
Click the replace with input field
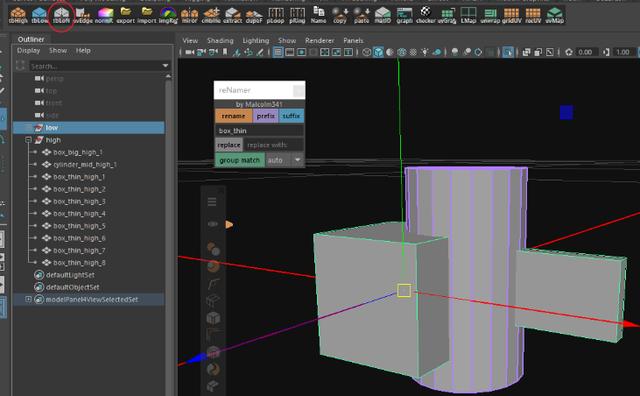click(274, 145)
